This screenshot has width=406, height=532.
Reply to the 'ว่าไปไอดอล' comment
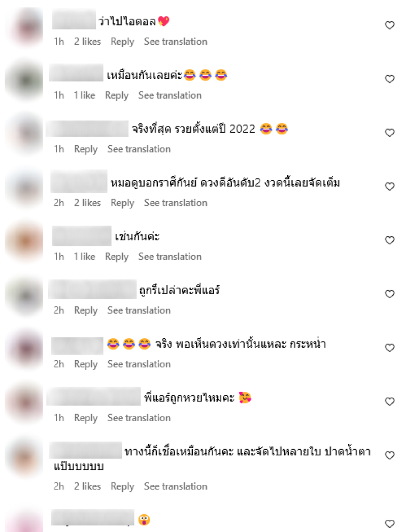point(122,42)
